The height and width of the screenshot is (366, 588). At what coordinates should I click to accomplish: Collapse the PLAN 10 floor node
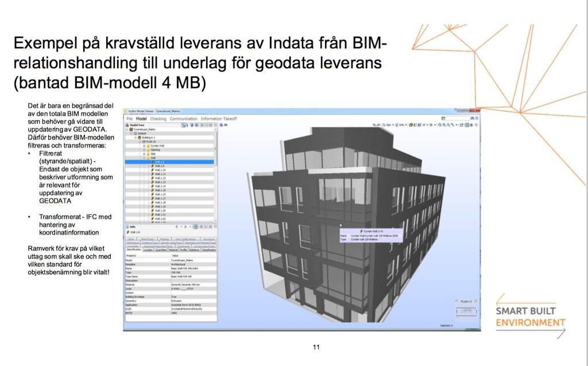[x=140, y=142]
